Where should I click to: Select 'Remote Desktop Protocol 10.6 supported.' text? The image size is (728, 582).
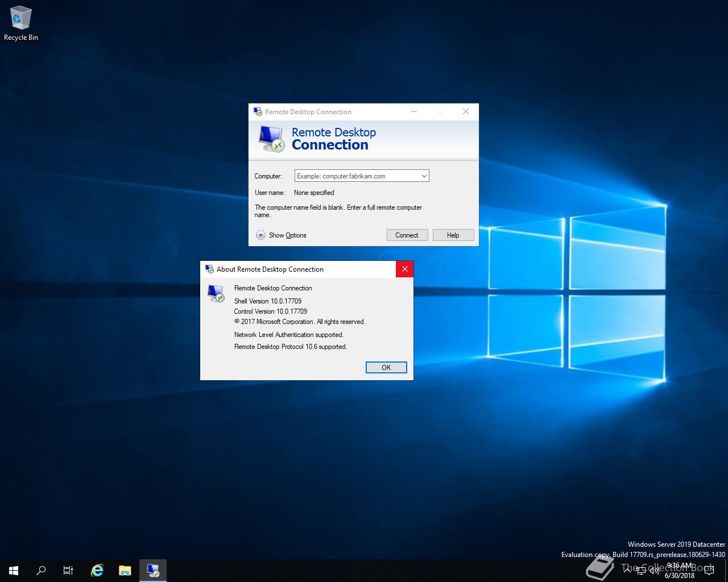click(291, 347)
